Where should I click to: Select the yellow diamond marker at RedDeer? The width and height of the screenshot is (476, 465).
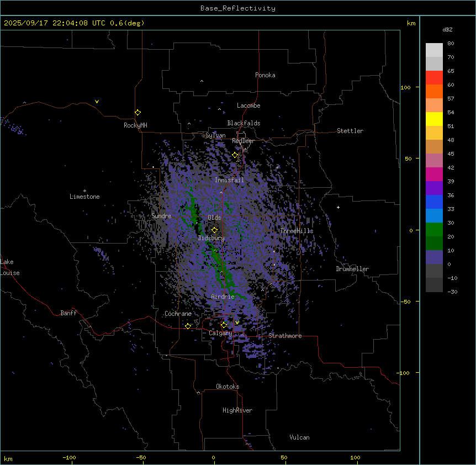(x=235, y=155)
